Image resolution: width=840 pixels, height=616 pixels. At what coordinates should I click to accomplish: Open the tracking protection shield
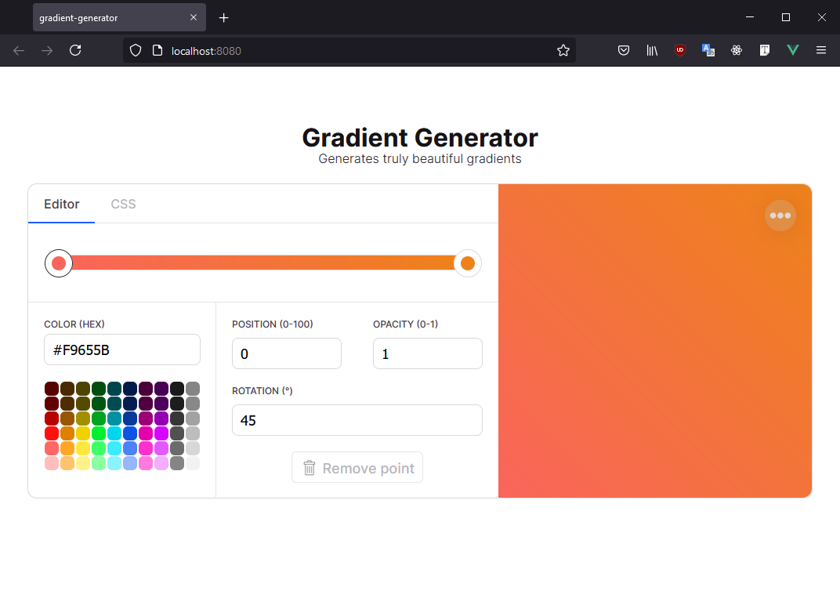136,50
